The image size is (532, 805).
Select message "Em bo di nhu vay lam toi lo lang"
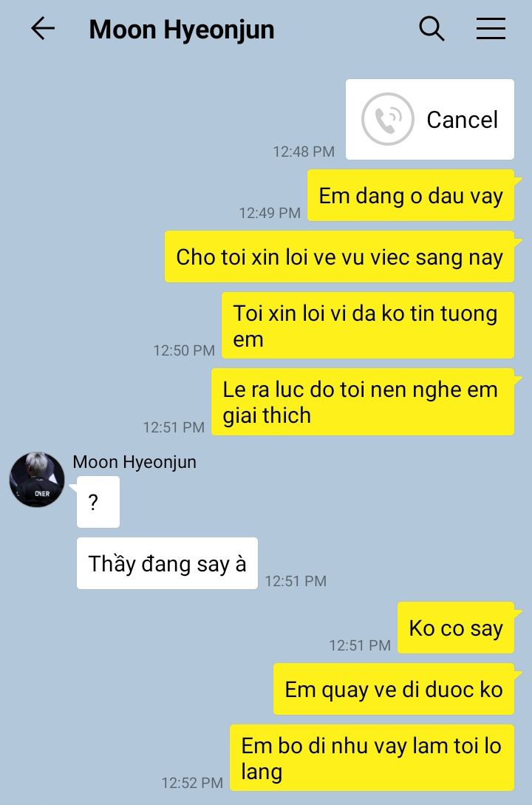(372, 758)
